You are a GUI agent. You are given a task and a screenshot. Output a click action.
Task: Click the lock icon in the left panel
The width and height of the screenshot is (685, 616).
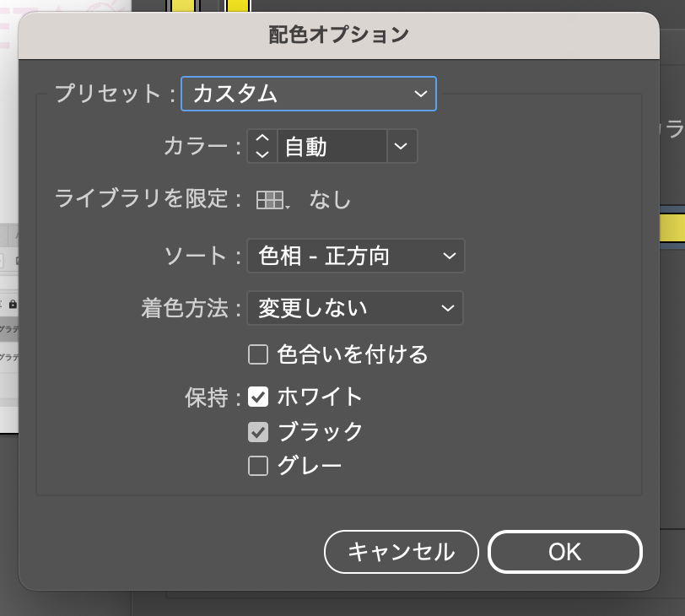(12, 303)
